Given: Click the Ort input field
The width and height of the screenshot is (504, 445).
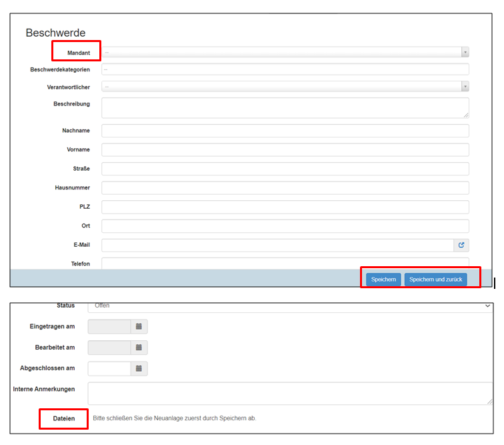Looking at the screenshot, I should [x=285, y=226].
